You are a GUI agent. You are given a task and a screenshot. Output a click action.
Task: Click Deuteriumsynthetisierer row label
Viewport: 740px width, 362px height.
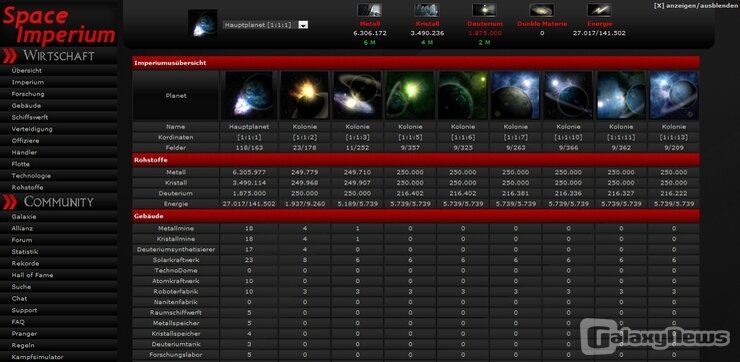coord(176,249)
